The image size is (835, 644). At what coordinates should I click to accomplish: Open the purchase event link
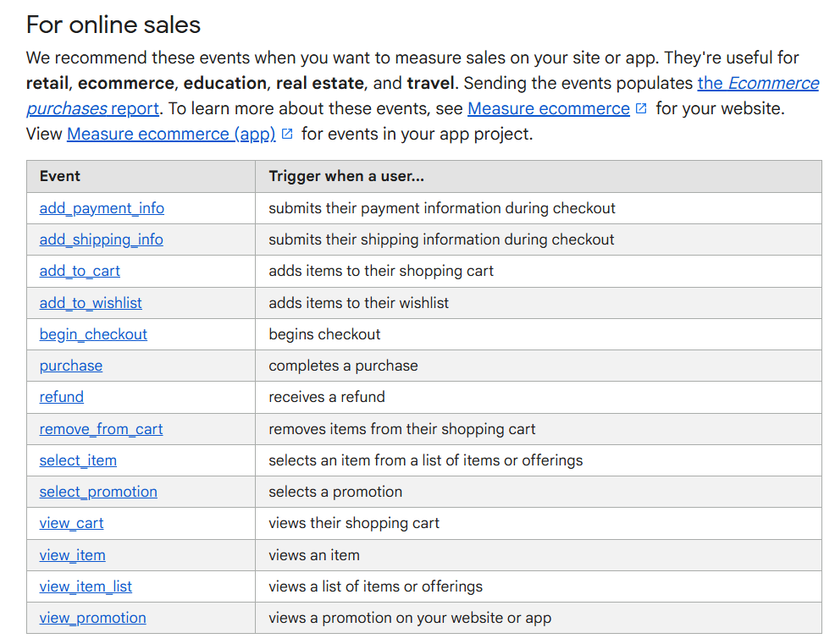(x=70, y=366)
